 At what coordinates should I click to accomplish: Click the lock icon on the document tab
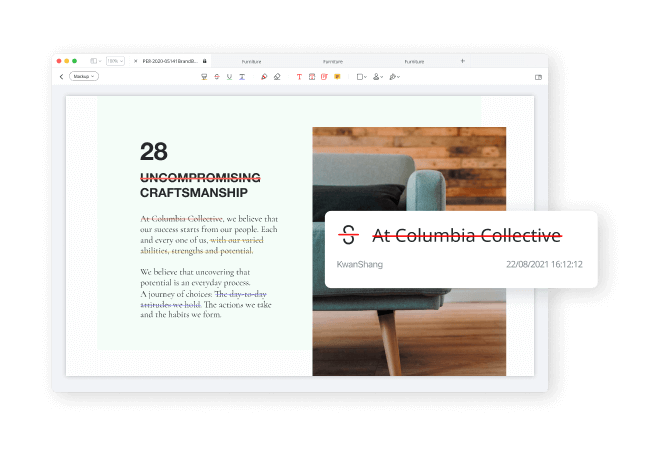pyautogui.click(x=204, y=61)
